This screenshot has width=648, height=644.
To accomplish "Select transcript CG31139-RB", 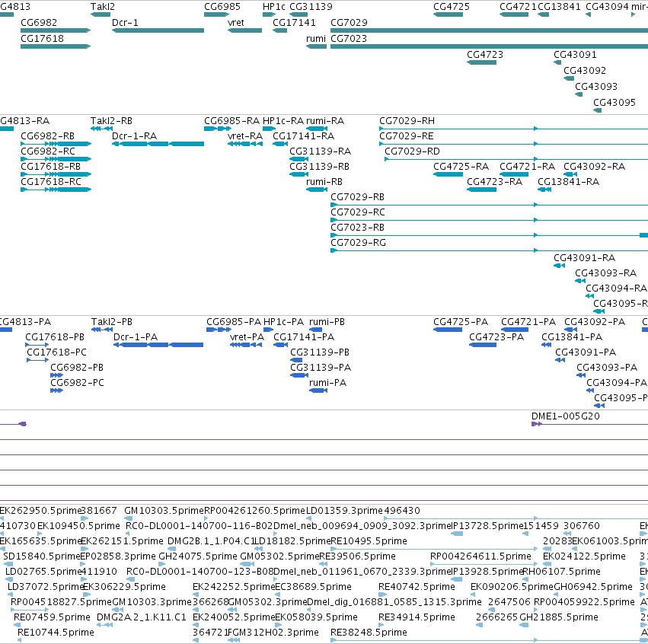I will (x=298, y=174).
